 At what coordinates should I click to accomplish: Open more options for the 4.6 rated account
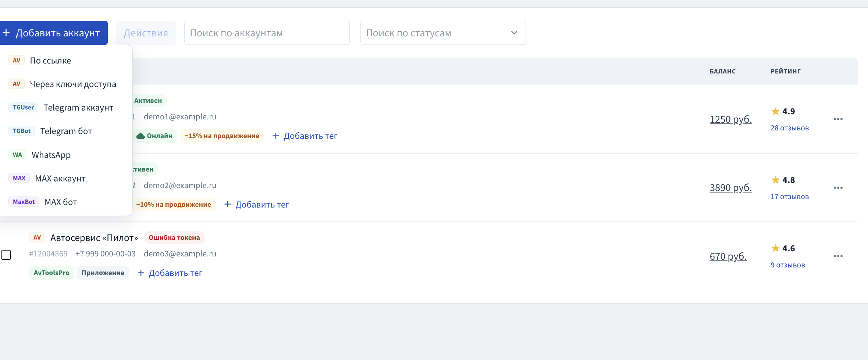(838, 256)
